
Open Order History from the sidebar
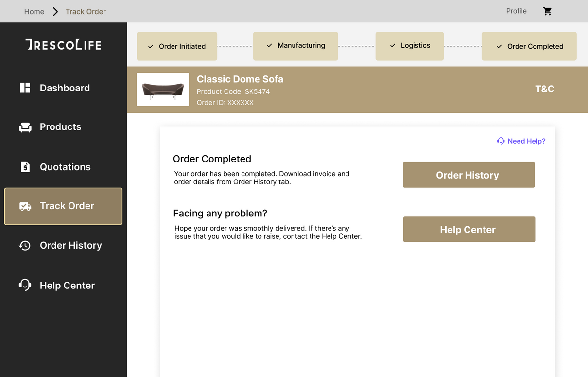pyautogui.click(x=70, y=246)
